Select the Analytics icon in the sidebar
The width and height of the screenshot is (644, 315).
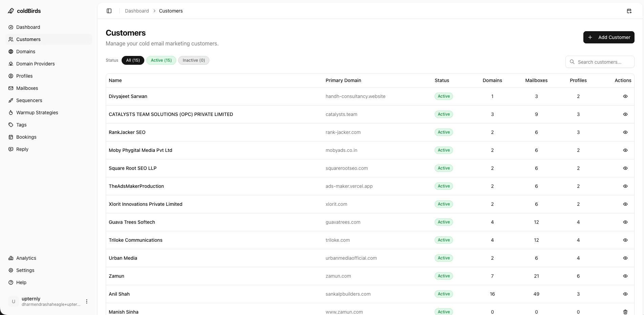point(11,258)
